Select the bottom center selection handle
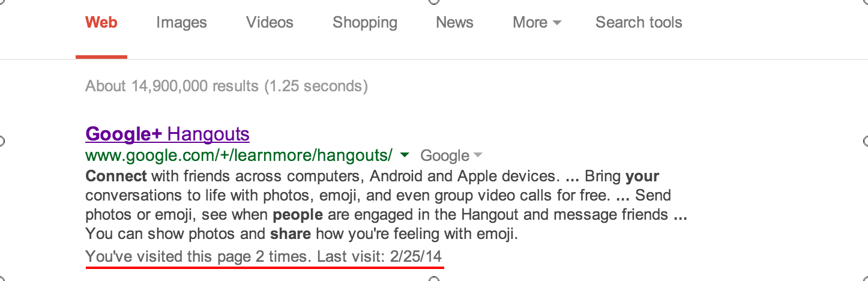Image resolution: width=868 pixels, height=281 pixels. 434,279
